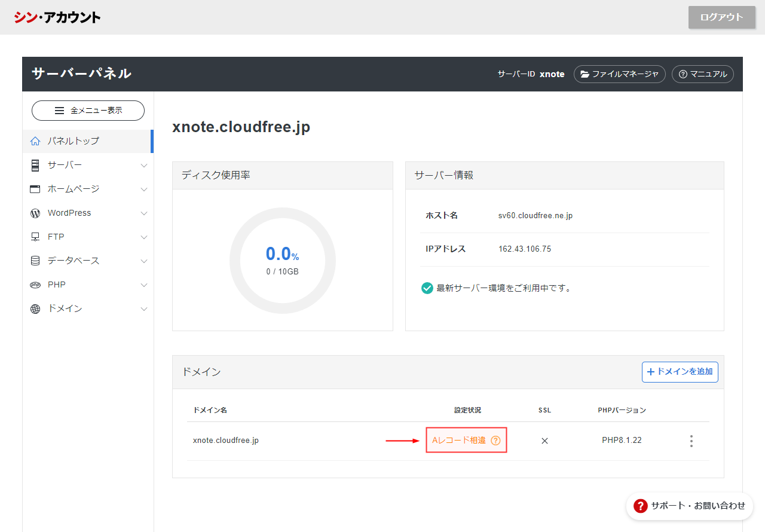Click the globe icon beside ドメイン
Viewport: 765px width, 532px height.
coord(35,309)
